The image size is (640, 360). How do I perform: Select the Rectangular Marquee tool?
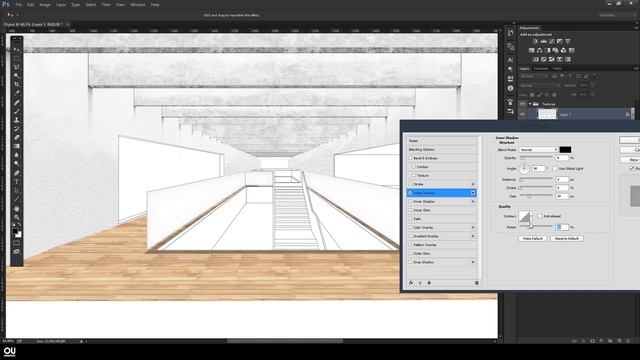click(16, 58)
